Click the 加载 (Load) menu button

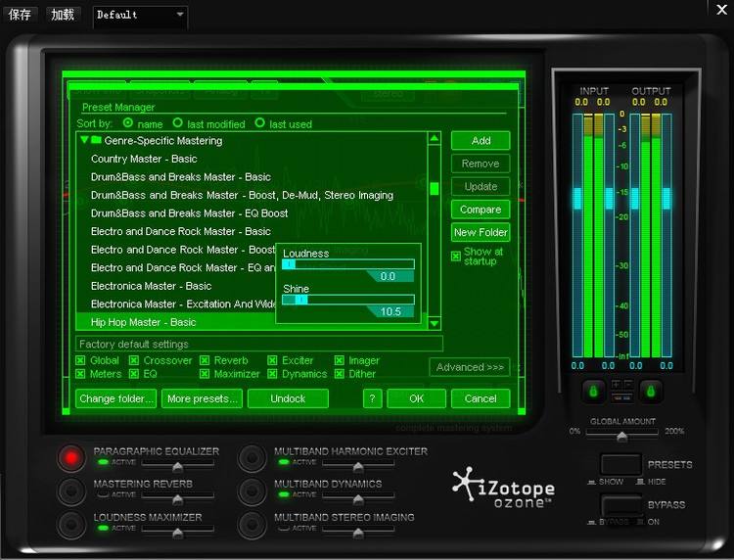[x=63, y=15]
